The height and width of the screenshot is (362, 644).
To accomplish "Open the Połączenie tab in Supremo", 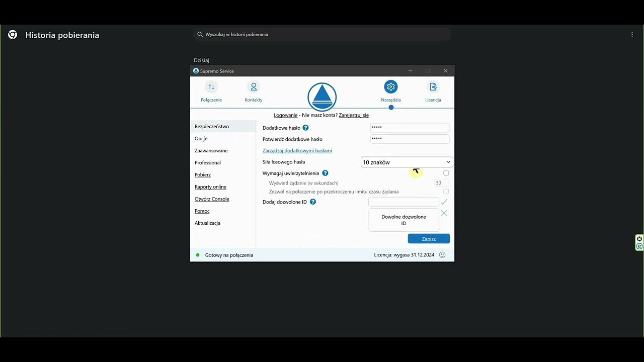I will coord(211,92).
